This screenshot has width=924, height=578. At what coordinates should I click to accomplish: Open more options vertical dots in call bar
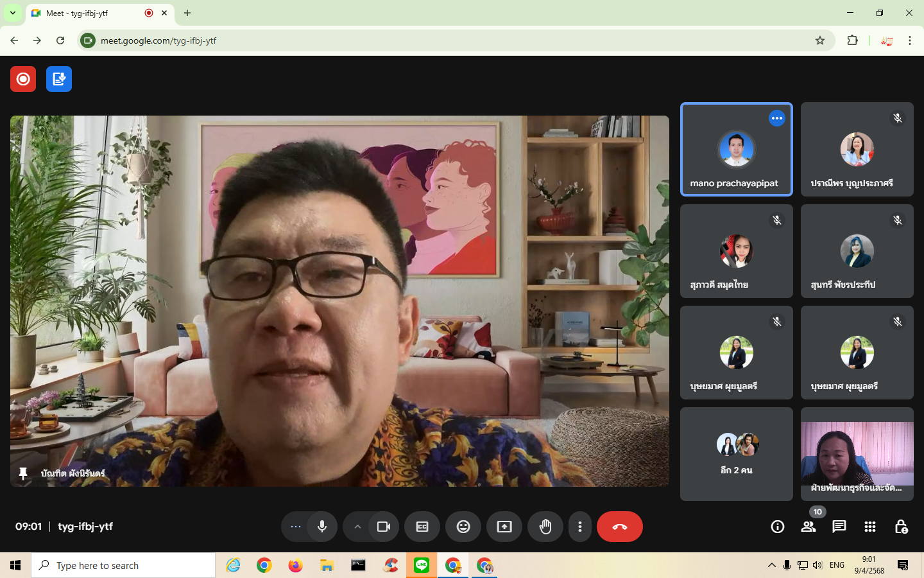coord(580,527)
